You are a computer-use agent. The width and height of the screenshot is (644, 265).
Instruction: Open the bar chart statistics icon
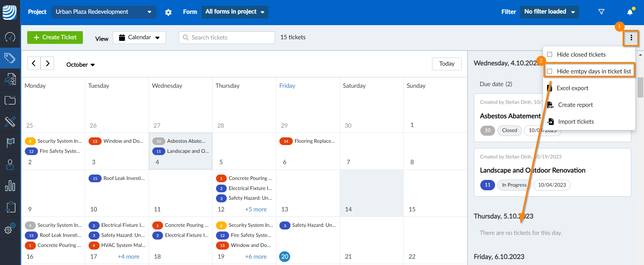[x=10, y=186]
